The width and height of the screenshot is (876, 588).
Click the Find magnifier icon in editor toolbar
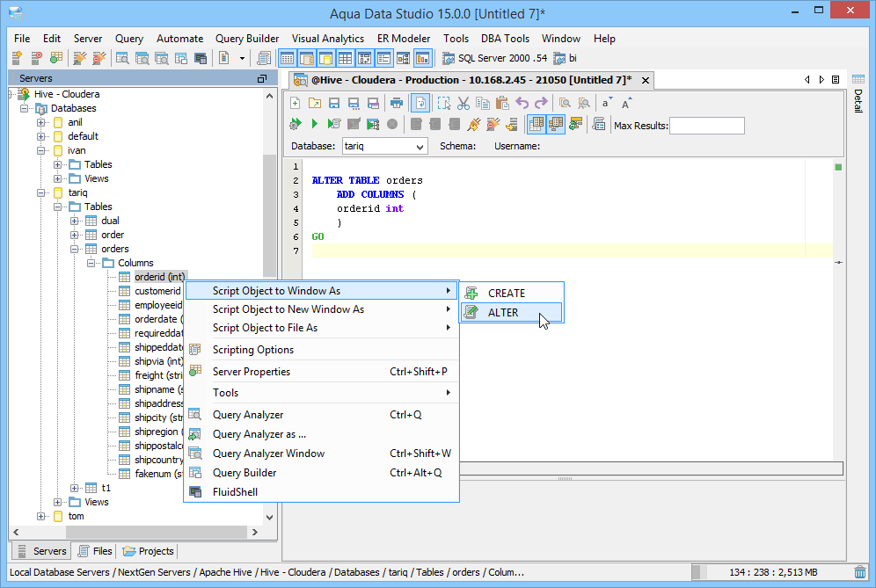pos(565,104)
